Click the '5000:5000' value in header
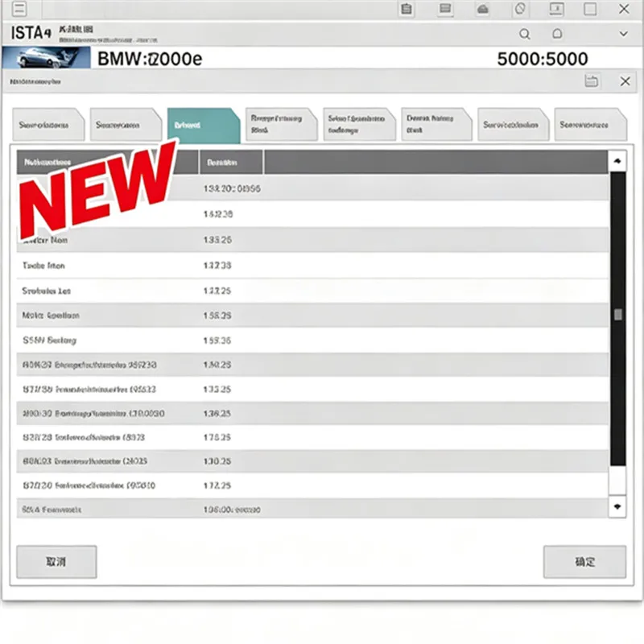Image resolution: width=644 pixels, height=644 pixels. coord(543,59)
